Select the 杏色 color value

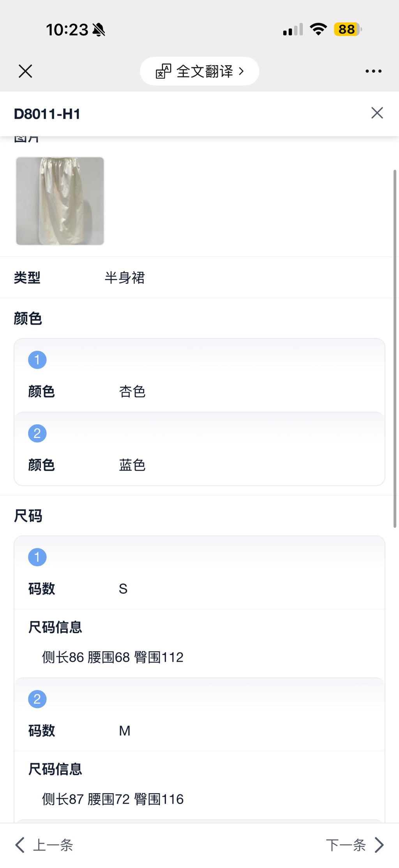(132, 391)
